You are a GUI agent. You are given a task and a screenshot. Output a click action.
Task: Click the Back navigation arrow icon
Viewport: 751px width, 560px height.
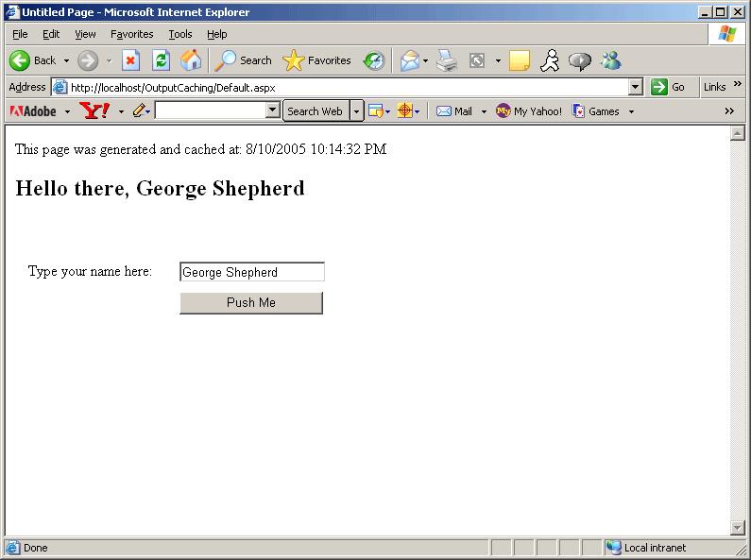coord(20,60)
